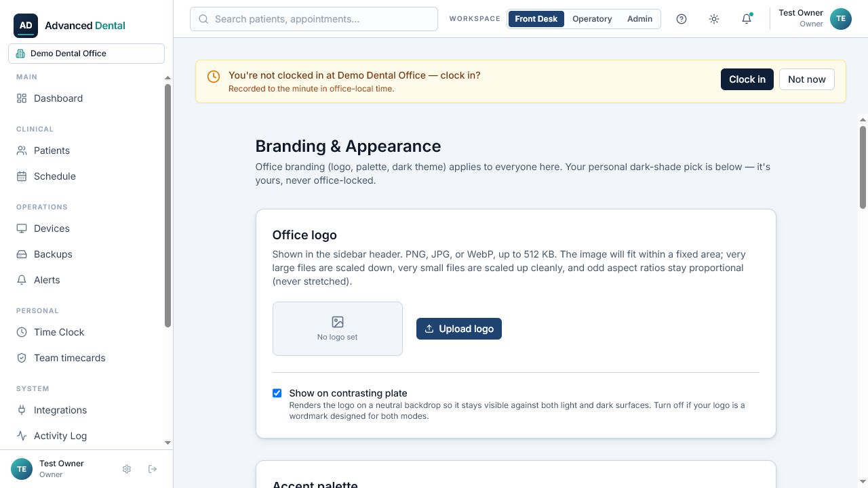Click the Integrations plug icon
Image resolution: width=868 pixels, height=488 pixels.
tap(22, 410)
